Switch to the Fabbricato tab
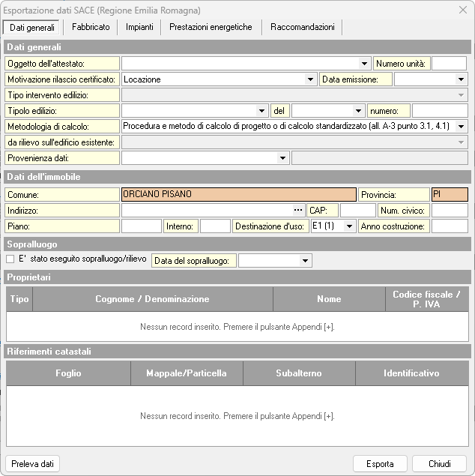 91,27
